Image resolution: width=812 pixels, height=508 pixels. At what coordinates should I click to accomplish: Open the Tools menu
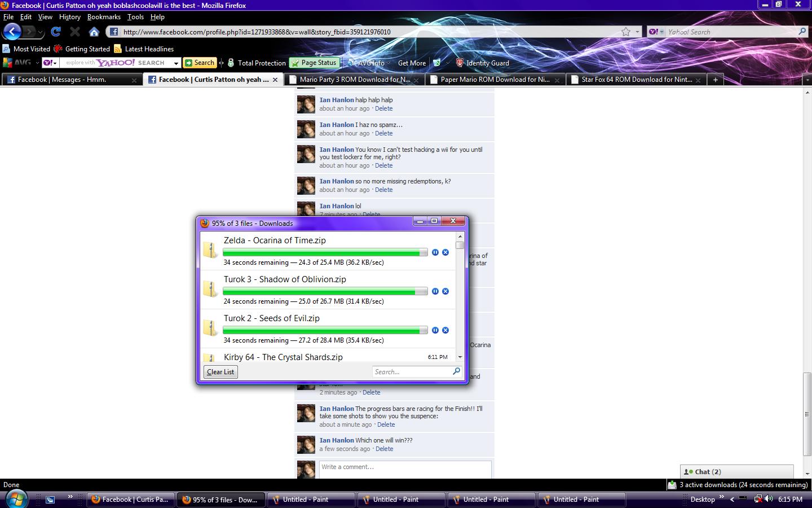[135, 17]
